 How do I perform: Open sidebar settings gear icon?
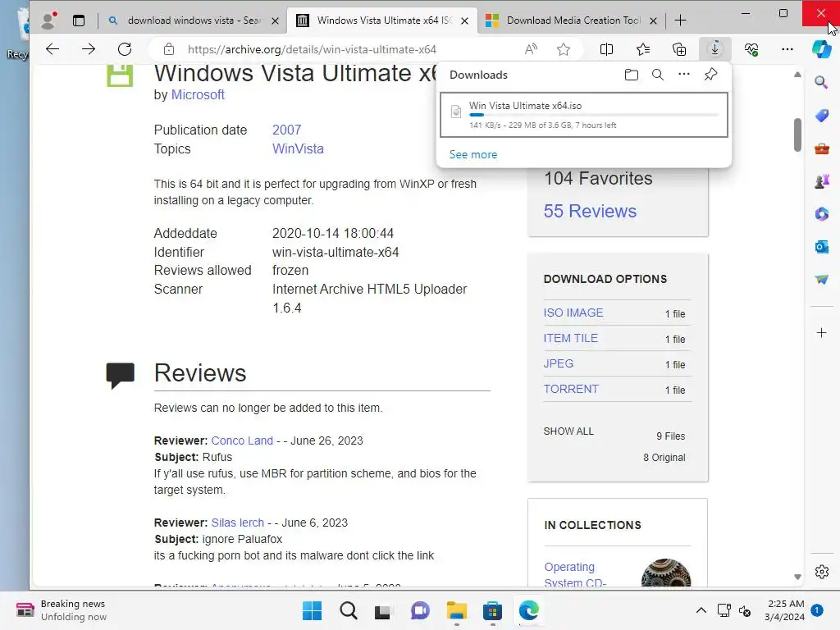822,572
